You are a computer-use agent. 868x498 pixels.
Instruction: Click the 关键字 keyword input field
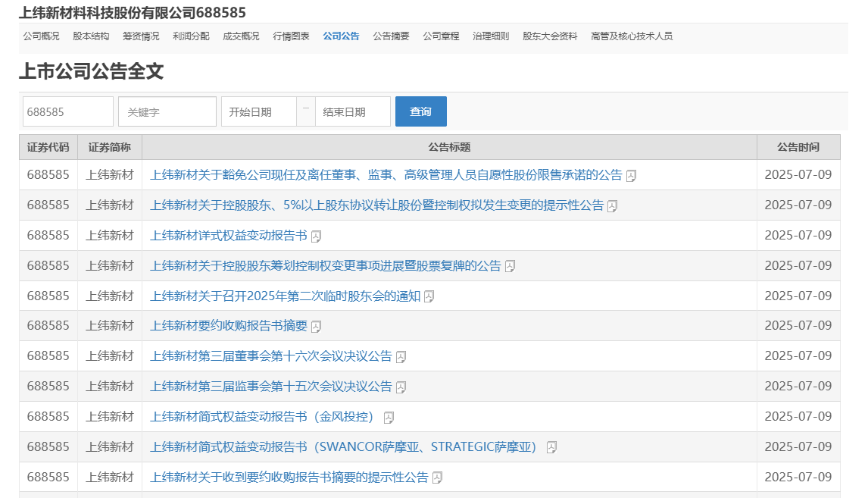(x=167, y=111)
